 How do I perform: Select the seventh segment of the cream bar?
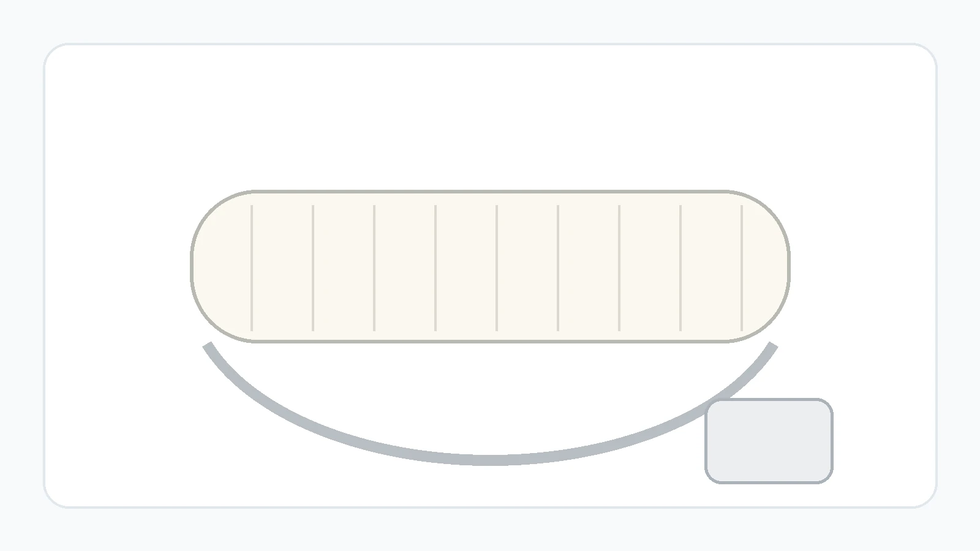[589, 266]
